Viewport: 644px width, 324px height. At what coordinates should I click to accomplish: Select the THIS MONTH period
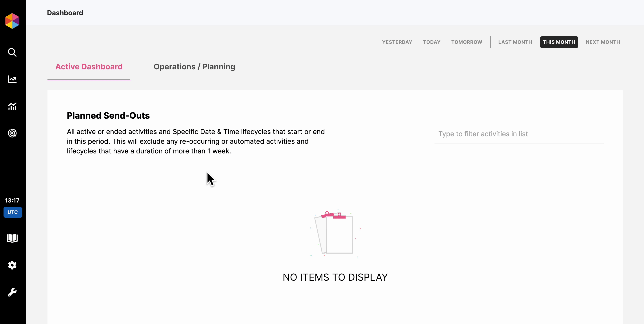click(x=559, y=42)
